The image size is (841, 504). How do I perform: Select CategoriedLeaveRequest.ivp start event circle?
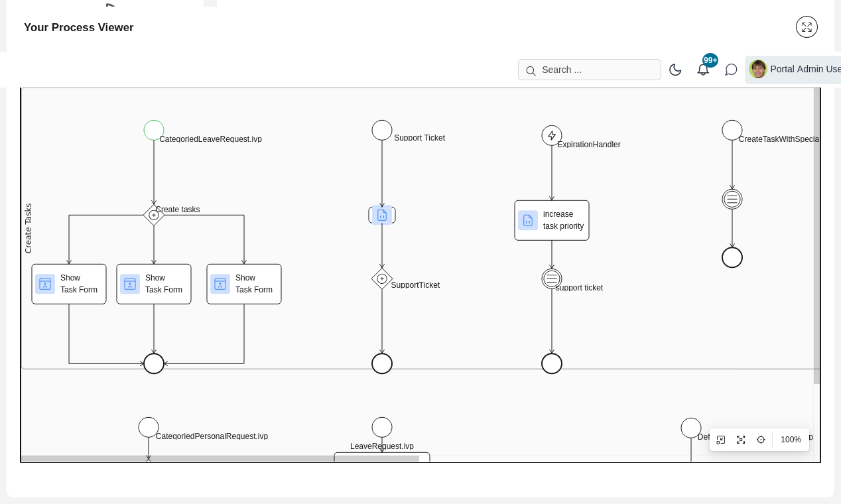154,130
